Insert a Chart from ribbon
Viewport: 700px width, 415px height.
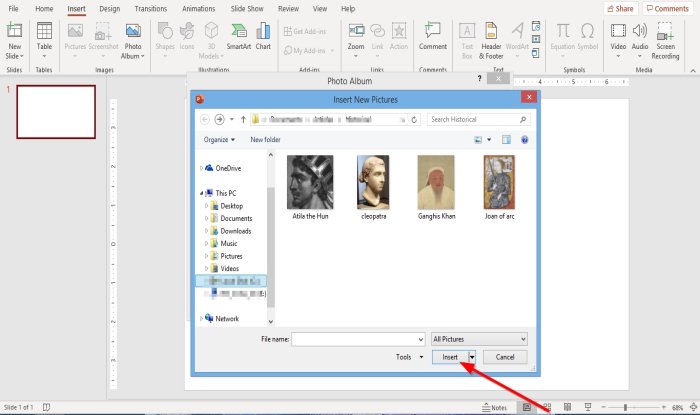[263, 31]
